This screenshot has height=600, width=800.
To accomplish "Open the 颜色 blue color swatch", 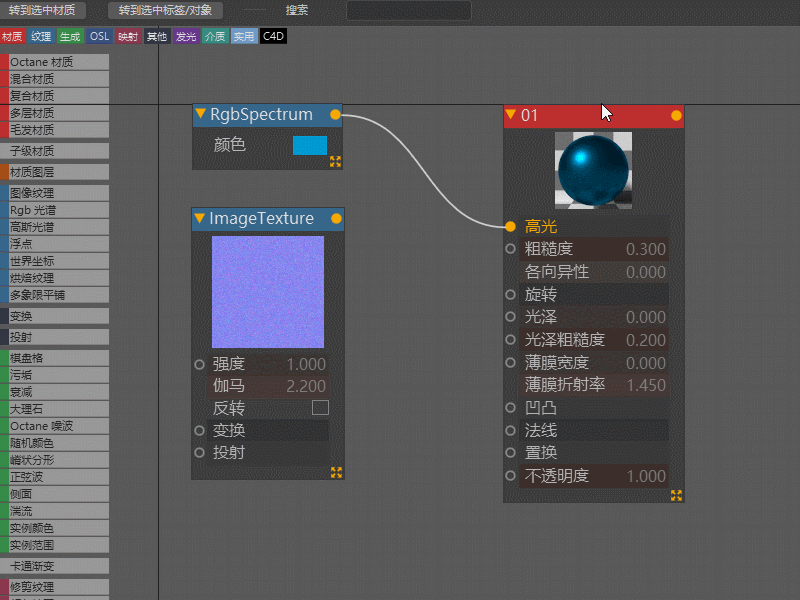I will pyautogui.click(x=310, y=145).
